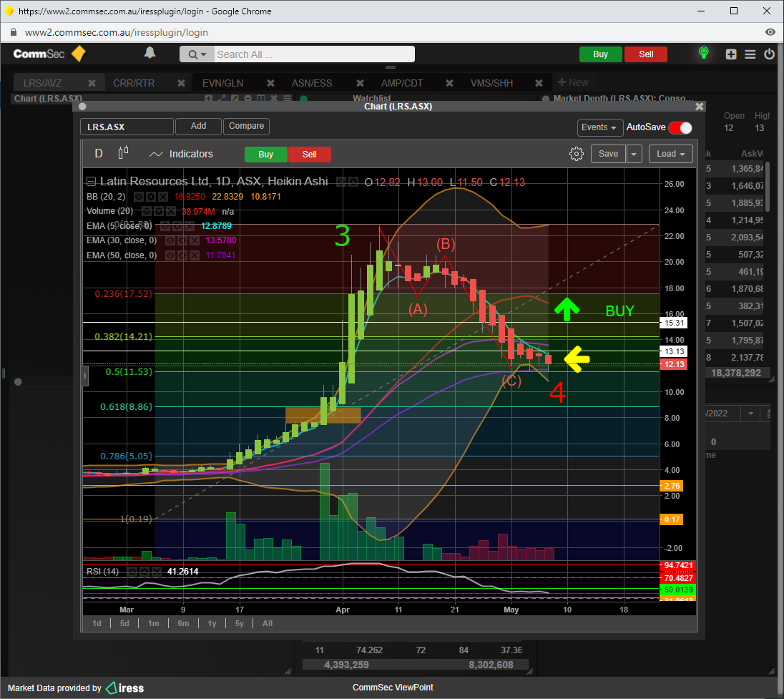Edit the LRS.ASX symbol field

point(127,127)
